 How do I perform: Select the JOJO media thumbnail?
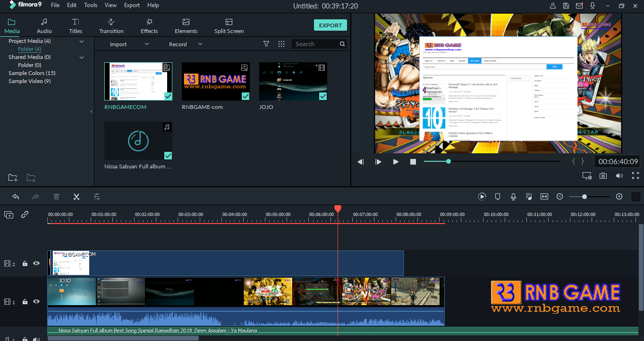pyautogui.click(x=293, y=81)
